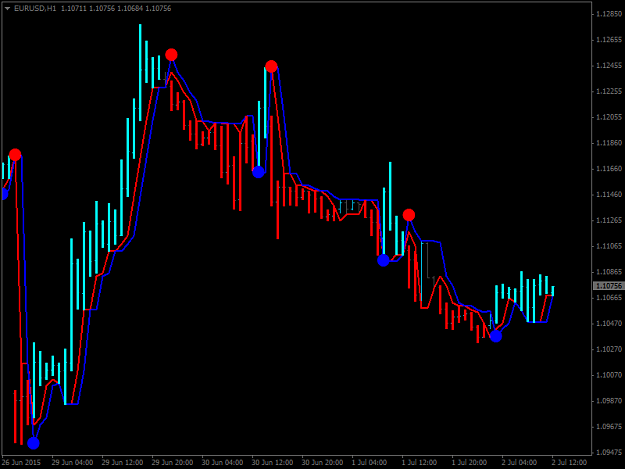Screen dimensions: 625x469
Task: Click the 1.11065 price scale label
Action: [x=609, y=246]
